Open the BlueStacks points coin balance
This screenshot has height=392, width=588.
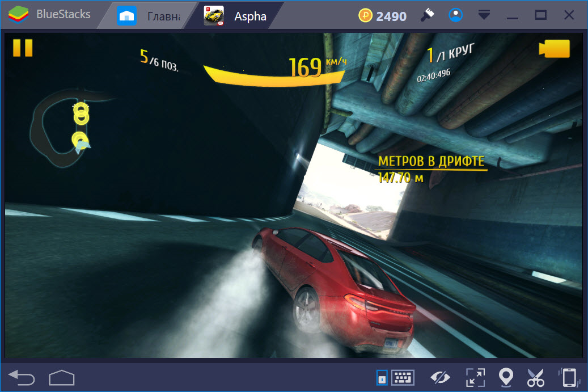(x=383, y=16)
